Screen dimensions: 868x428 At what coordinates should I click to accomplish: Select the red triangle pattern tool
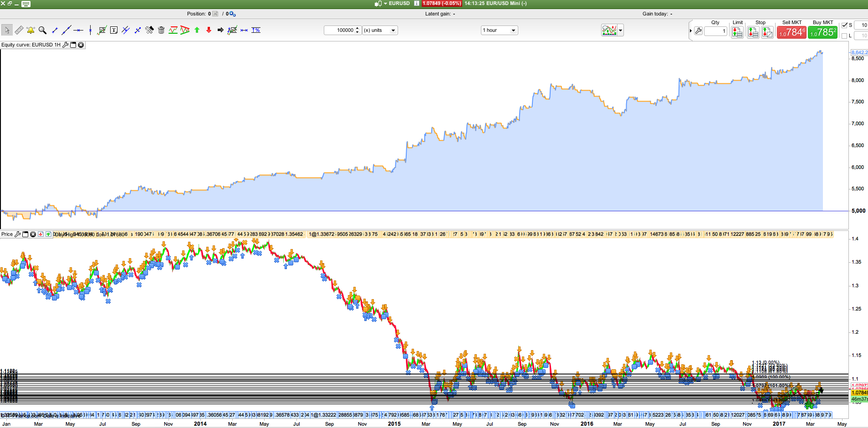coord(185,30)
